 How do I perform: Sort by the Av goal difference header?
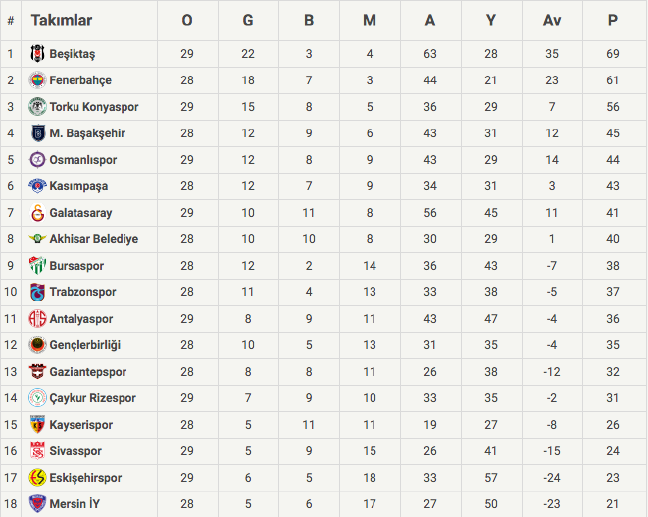click(x=552, y=20)
